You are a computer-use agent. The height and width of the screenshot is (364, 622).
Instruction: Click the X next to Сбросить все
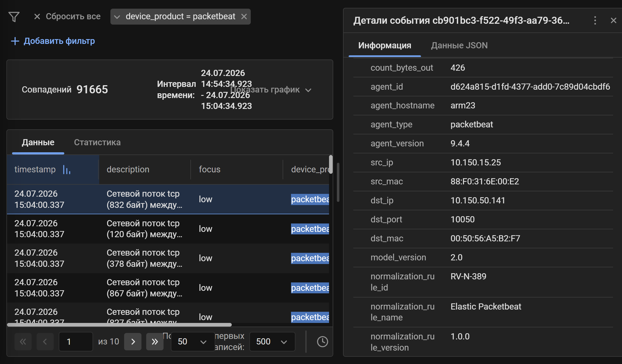click(x=37, y=16)
